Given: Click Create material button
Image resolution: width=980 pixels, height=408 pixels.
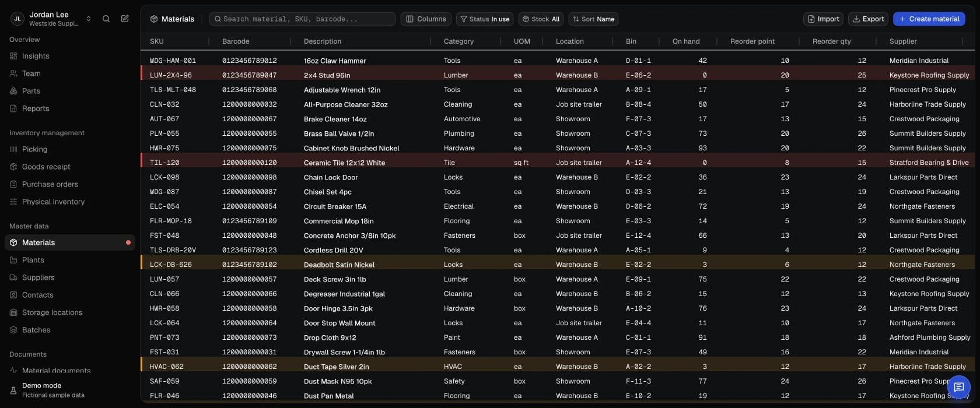Looking at the screenshot, I should click(929, 19).
